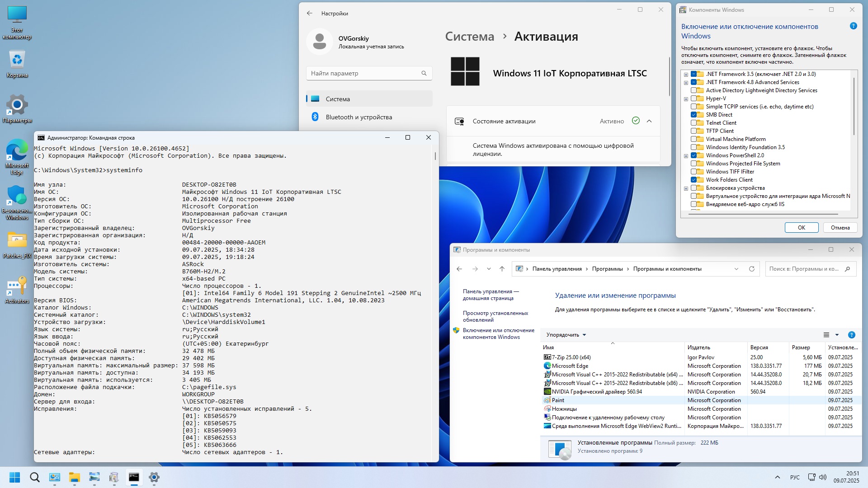Open the view options dropdown arrow
Screen dimensions: 868x488
click(837, 335)
